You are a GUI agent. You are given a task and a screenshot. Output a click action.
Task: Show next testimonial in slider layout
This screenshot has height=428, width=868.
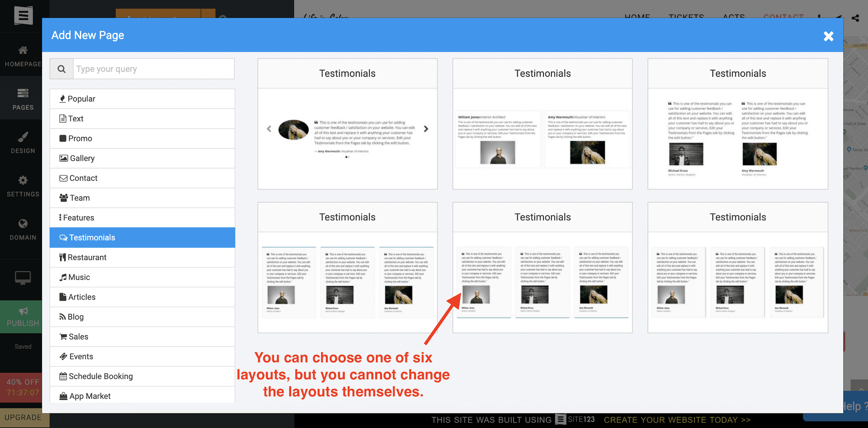click(x=426, y=129)
